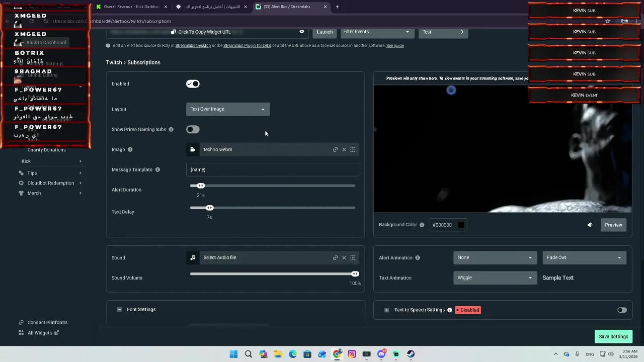Open the Streamlabs Desktop link

click(x=193, y=46)
